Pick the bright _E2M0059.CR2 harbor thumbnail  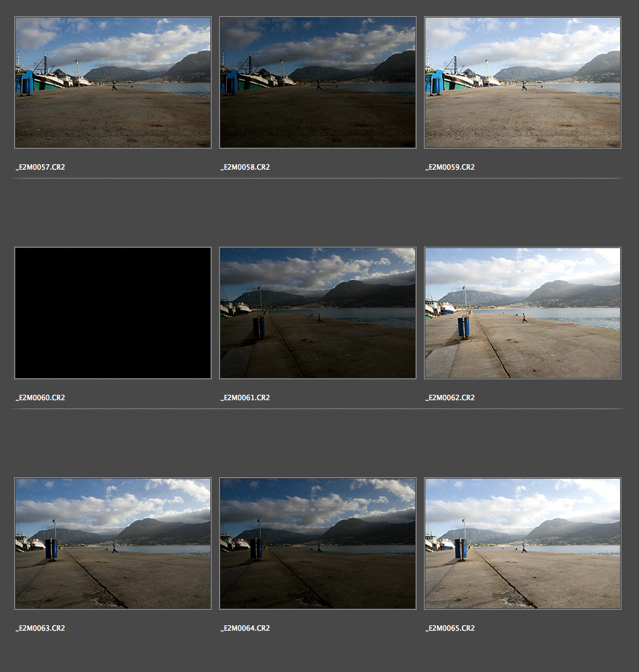522,82
